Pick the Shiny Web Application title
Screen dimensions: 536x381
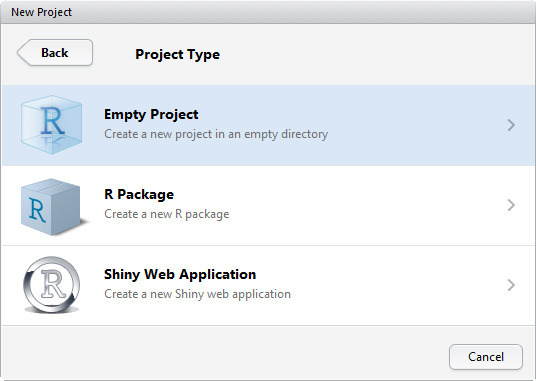[180, 274]
